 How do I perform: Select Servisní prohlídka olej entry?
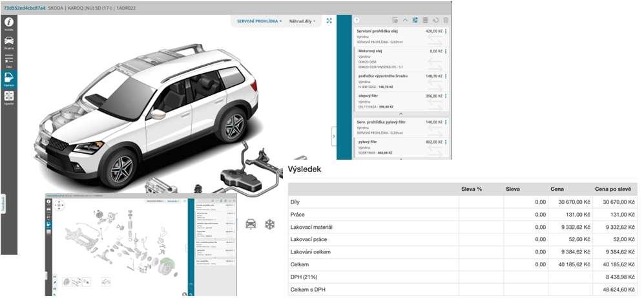point(401,36)
